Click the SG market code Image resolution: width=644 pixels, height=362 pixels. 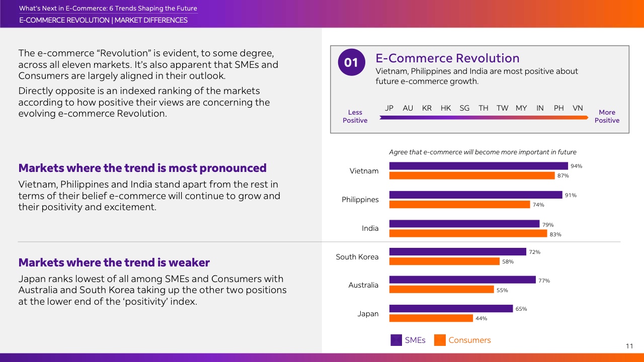click(x=464, y=108)
